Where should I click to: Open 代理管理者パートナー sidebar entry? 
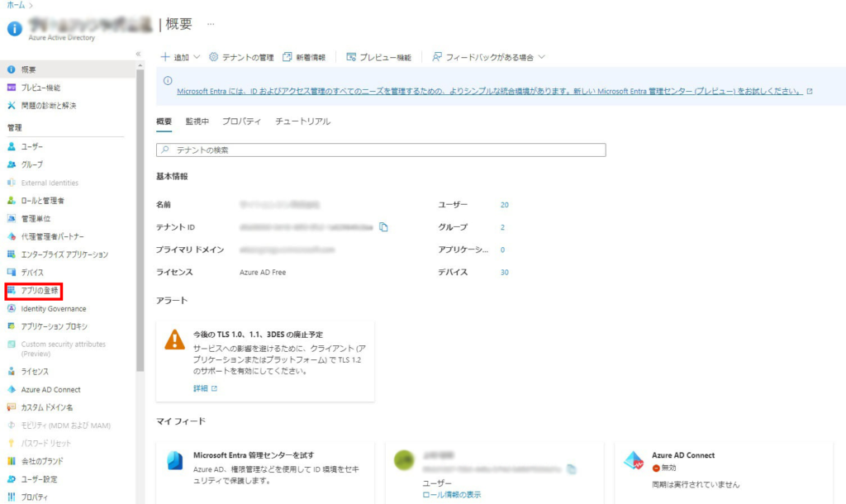(52, 236)
